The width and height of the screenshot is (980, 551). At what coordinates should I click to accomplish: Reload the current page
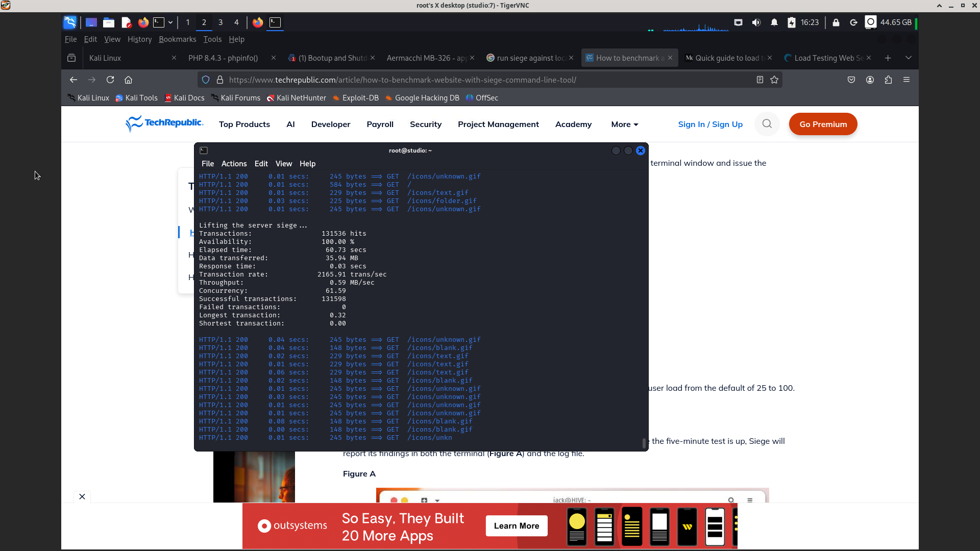[x=110, y=80]
